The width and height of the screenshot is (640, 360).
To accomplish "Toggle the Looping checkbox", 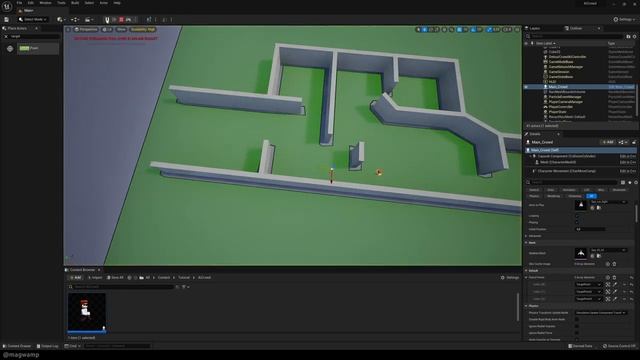I will coord(577,216).
